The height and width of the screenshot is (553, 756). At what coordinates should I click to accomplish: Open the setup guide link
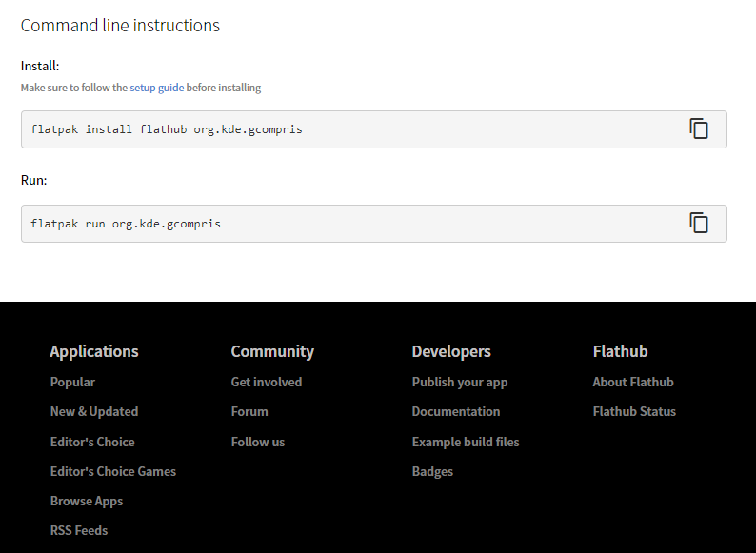tap(157, 88)
